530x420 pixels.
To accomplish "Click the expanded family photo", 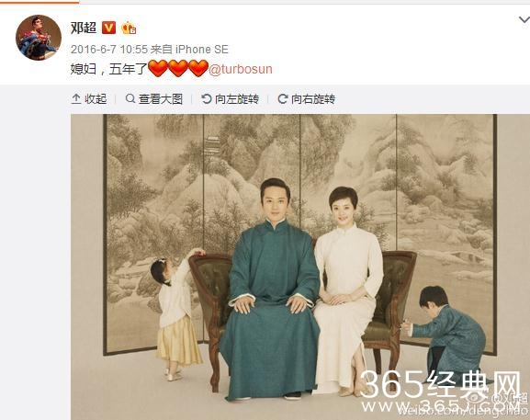I will tap(300, 267).
